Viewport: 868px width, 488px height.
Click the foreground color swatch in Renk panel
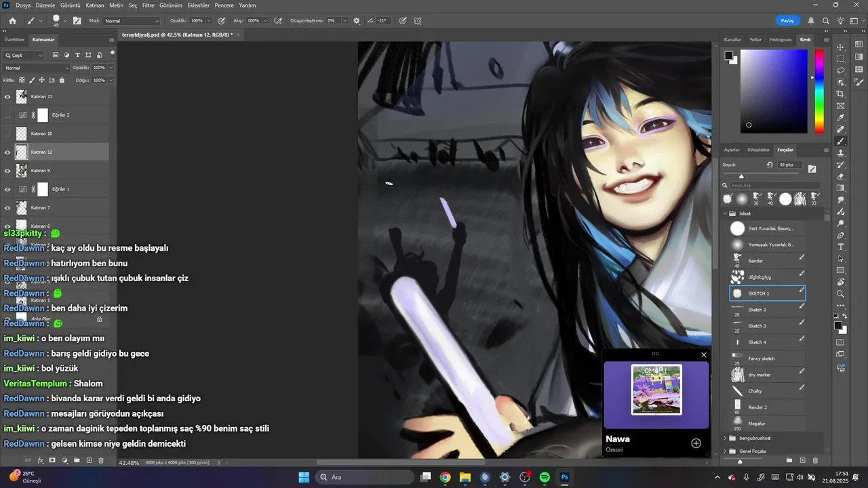pyautogui.click(x=728, y=56)
